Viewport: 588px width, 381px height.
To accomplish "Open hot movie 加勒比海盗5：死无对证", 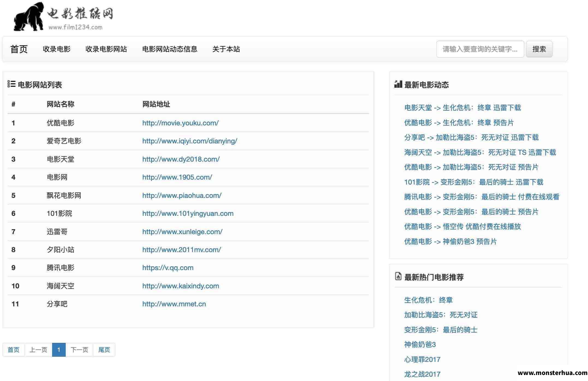I will click(441, 315).
